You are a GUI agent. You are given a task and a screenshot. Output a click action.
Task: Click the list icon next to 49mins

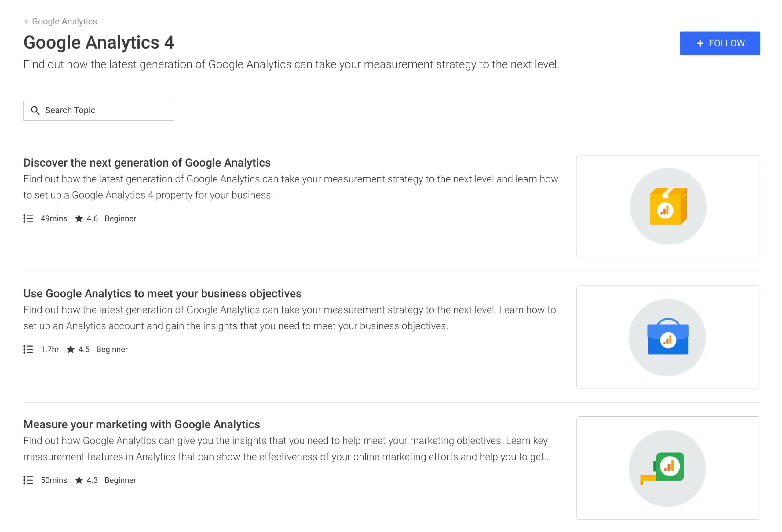[x=28, y=219]
